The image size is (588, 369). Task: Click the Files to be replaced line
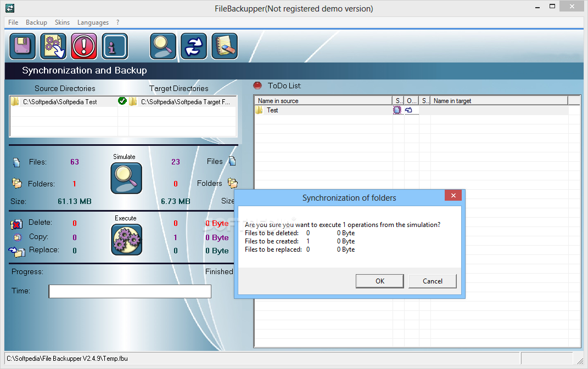coord(300,249)
